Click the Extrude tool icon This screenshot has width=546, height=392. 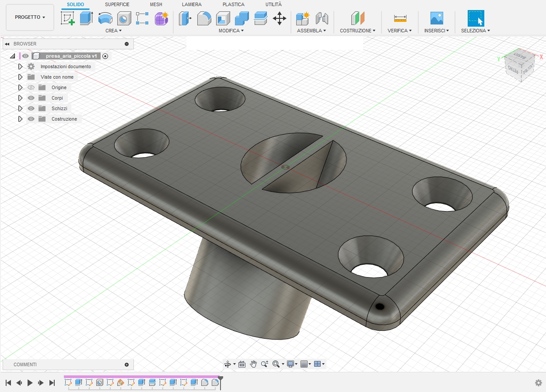(87, 18)
